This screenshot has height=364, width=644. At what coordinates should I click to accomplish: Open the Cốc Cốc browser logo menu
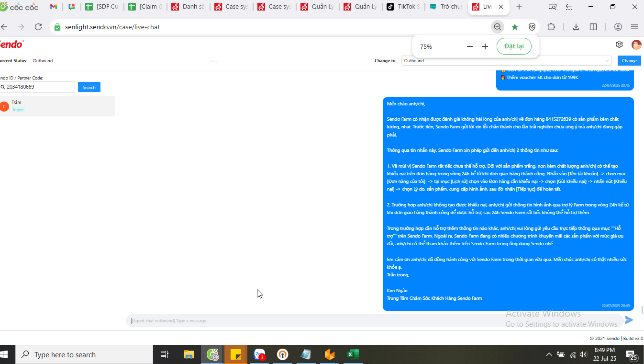(19, 7)
